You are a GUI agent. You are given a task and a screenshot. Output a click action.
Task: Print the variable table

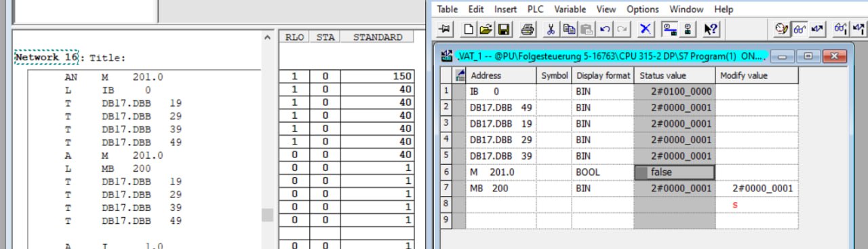click(528, 29)
